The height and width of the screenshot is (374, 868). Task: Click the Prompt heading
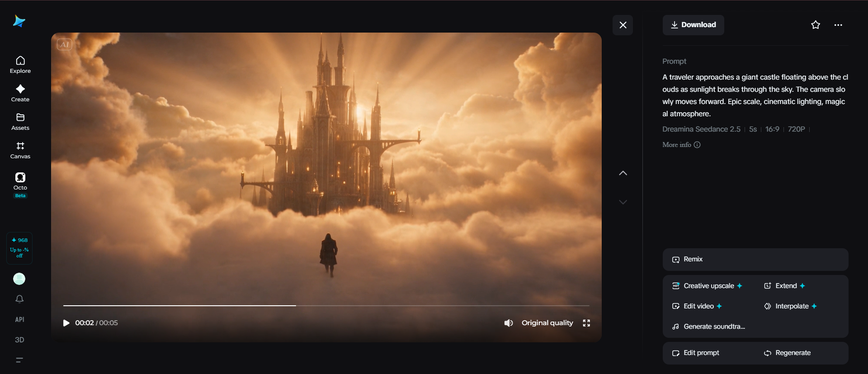tap(674, 62)
